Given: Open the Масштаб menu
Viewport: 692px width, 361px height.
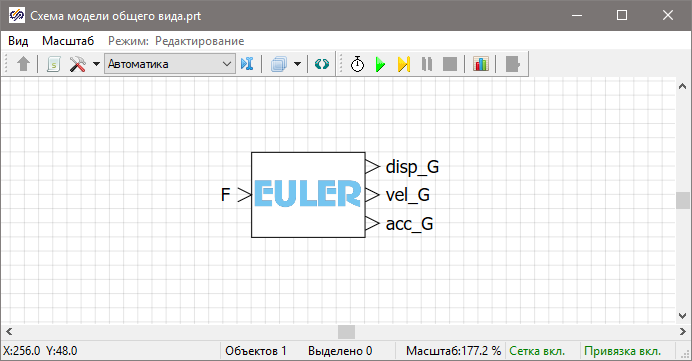Looking at the screenshot, I should tap(68, 41).
